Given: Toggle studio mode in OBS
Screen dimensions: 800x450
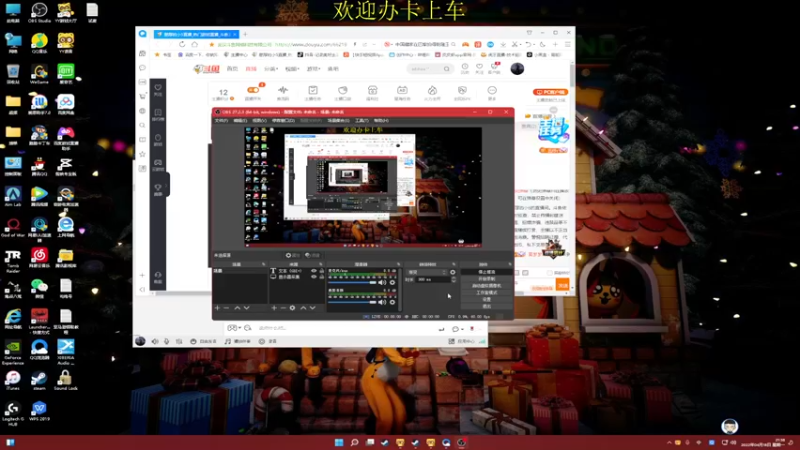Looking at the screenshot, I should (x=487, y=292).
